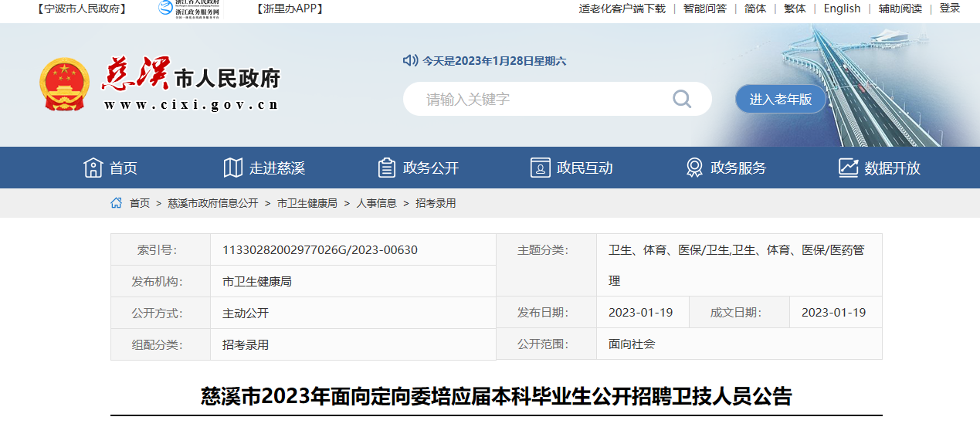Click the 登录 login link
The width and height of the screenshot is (980, 427).
point(950,8)
